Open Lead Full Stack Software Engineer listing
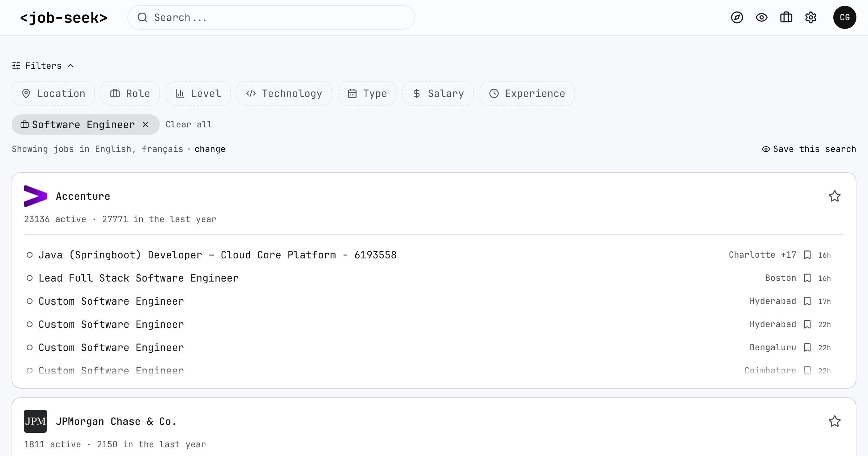 click(139, 278)
